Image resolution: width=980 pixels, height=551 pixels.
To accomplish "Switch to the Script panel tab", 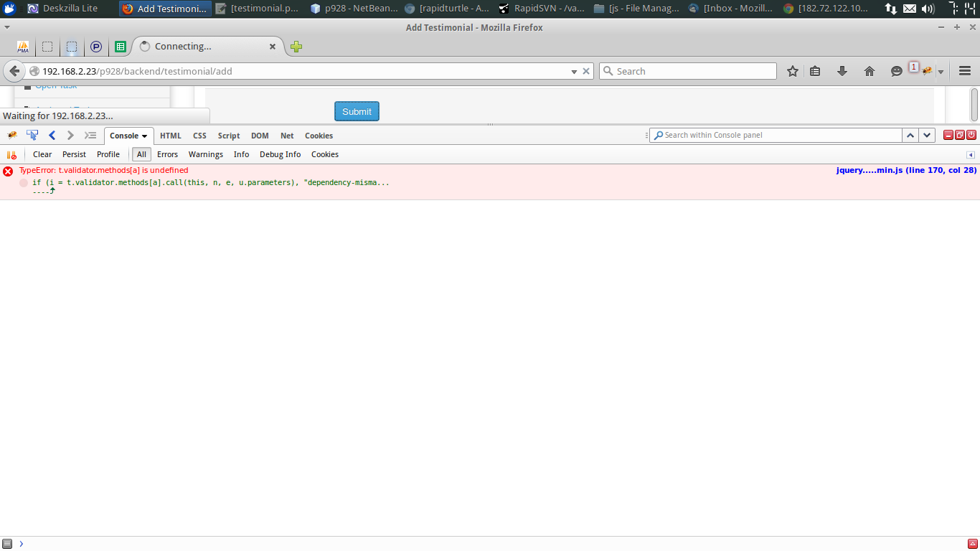I will 229,136.
